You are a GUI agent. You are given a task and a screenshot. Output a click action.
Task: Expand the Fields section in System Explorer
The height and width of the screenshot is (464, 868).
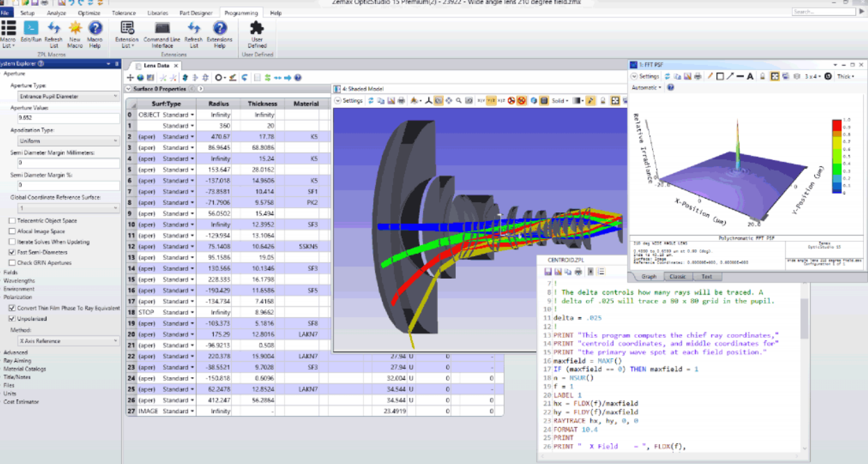(10, 272)
